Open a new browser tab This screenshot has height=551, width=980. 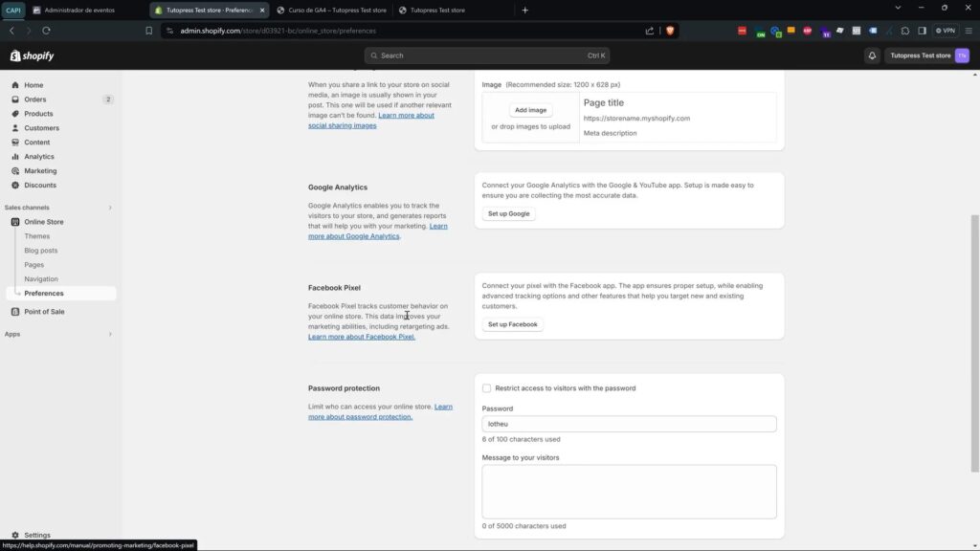[x=525, y=10]
